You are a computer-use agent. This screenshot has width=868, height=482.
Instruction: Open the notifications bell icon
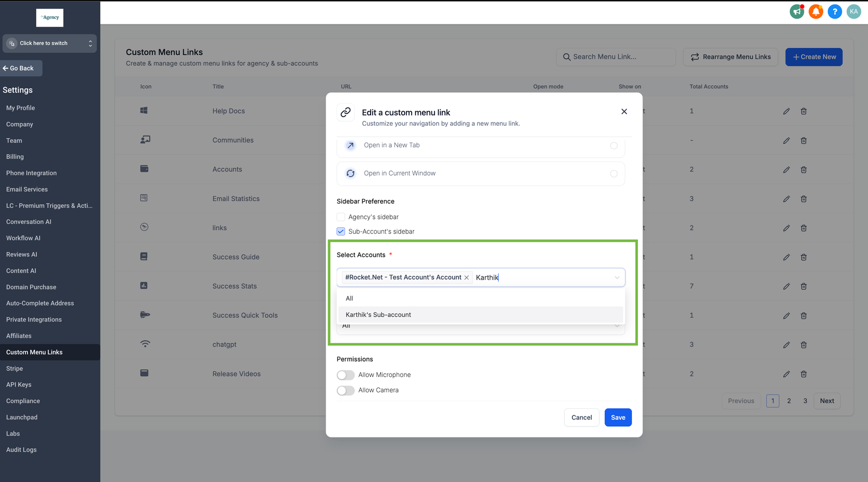[x=815, y=11]
